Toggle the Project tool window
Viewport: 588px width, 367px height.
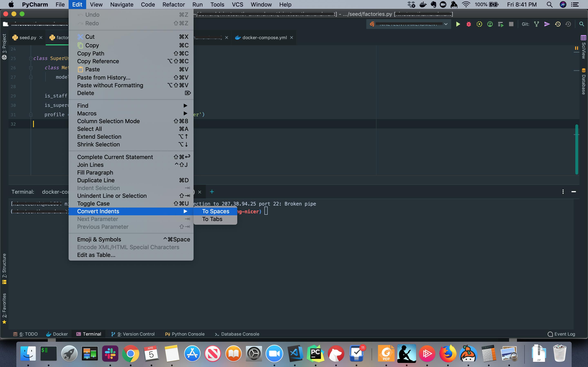click(x=4, y=46)
